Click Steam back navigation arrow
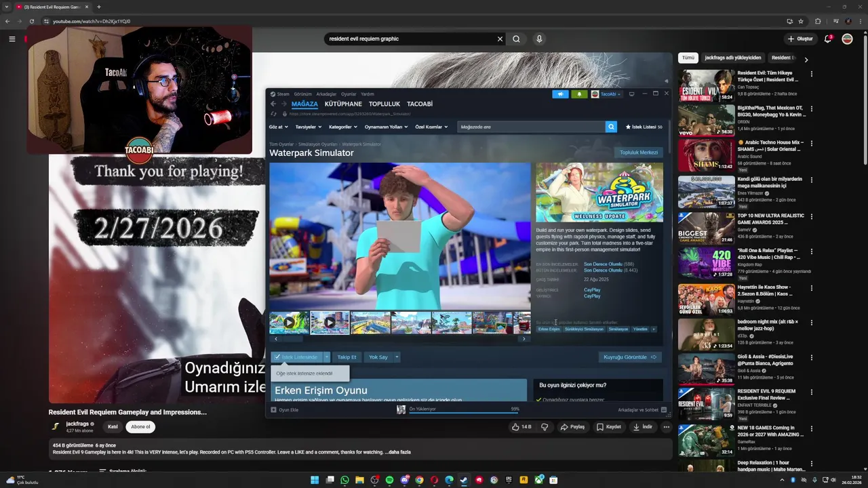The image size is (868, 488). (273, 104)
